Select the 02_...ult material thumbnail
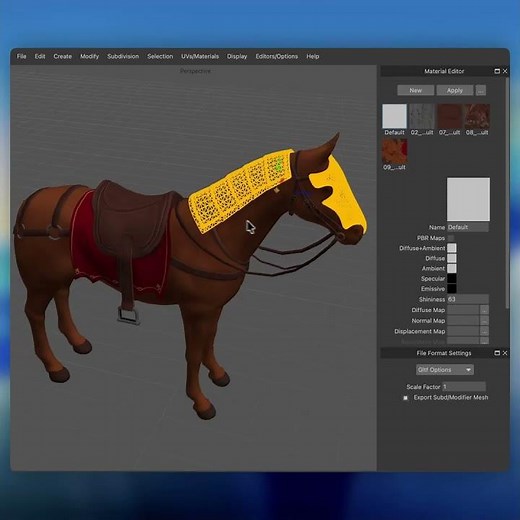This screenshot has height=520, width=520. tap(422, 116)
